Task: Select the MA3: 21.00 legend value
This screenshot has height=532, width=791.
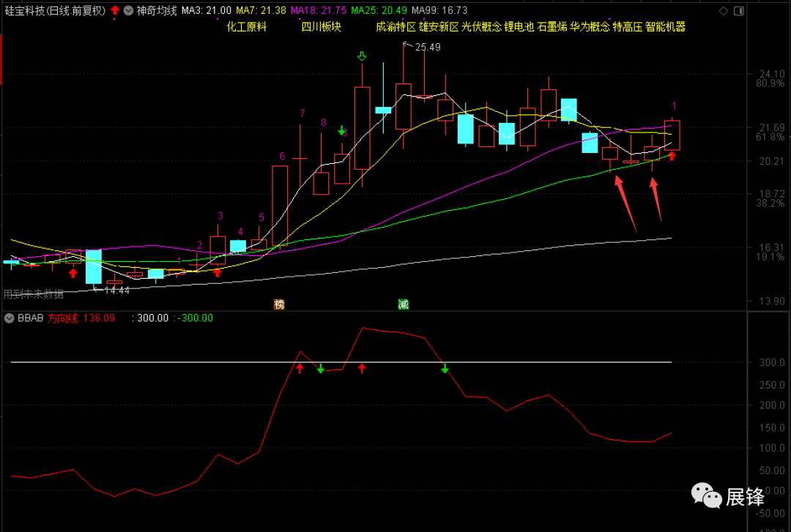Action: pyautogui.click(x=207, y=10)
